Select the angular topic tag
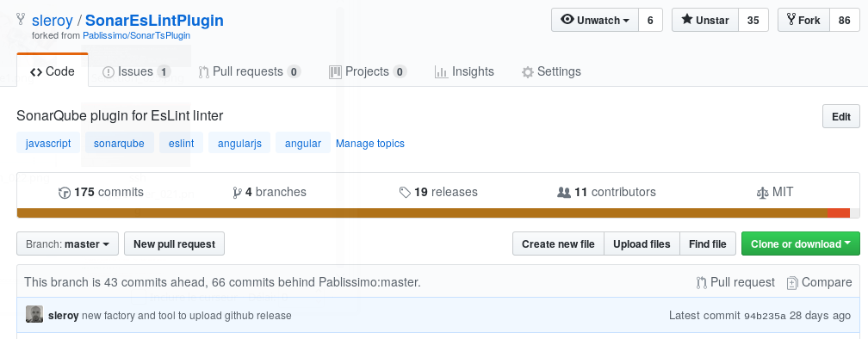 pos(303,143)
